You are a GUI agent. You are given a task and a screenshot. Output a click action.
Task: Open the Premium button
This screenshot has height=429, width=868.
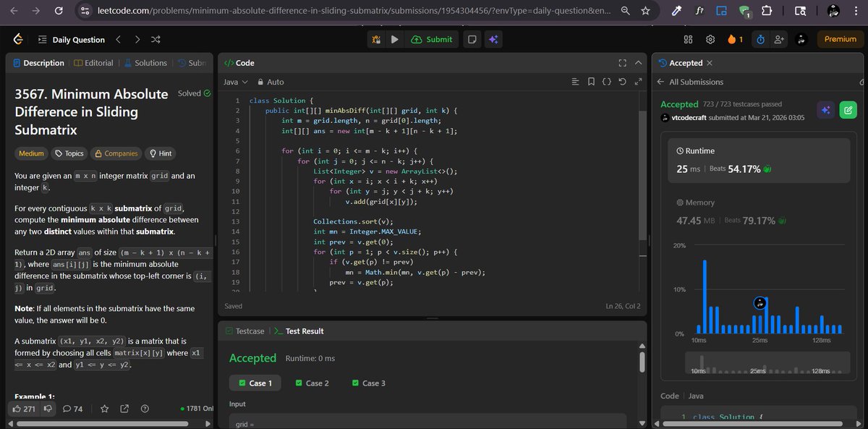[x=840, y=40]
